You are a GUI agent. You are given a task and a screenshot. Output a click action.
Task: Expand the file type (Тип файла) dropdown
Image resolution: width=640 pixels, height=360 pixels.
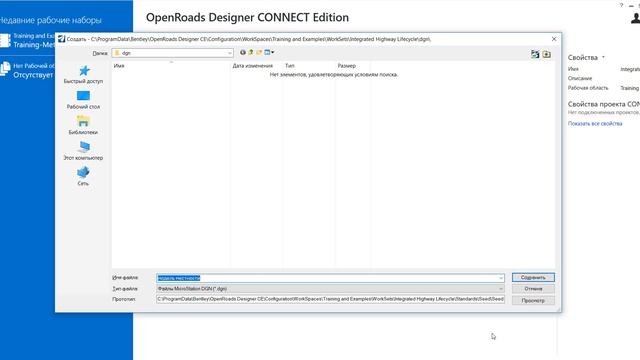point(501,289)
